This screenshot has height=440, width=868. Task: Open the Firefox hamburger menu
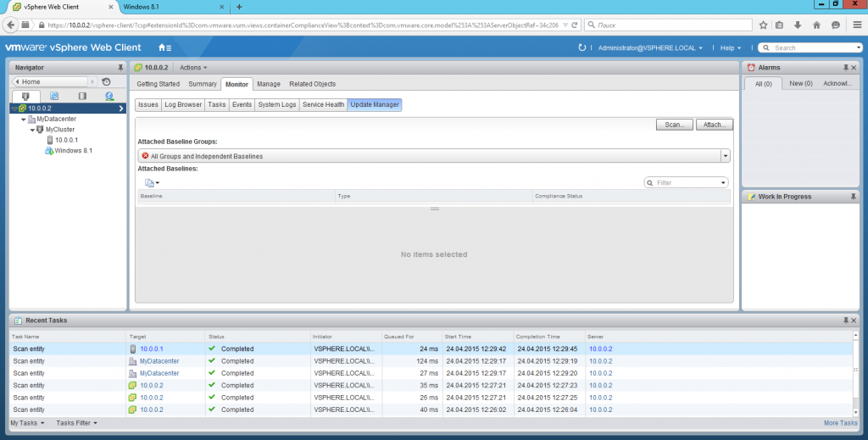point(857,25)
